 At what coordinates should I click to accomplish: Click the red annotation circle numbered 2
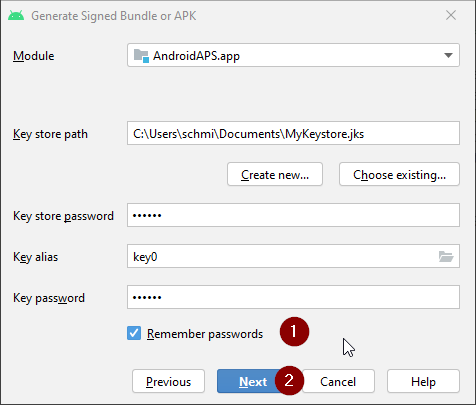[x=289, y=380]
